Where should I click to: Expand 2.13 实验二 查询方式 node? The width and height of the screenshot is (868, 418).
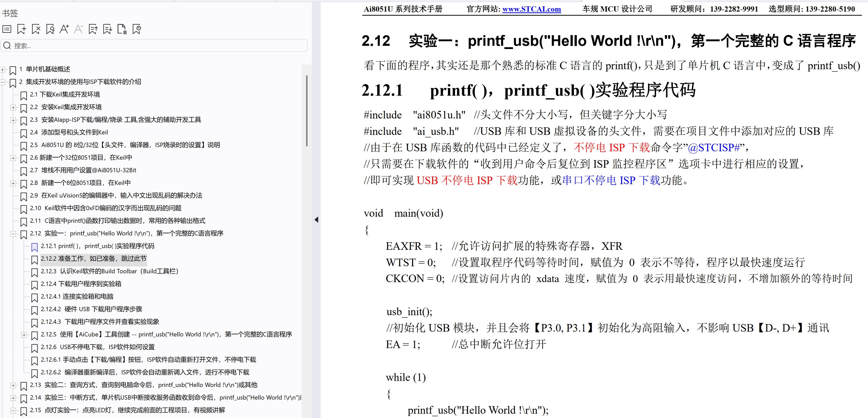click(13, 385)
